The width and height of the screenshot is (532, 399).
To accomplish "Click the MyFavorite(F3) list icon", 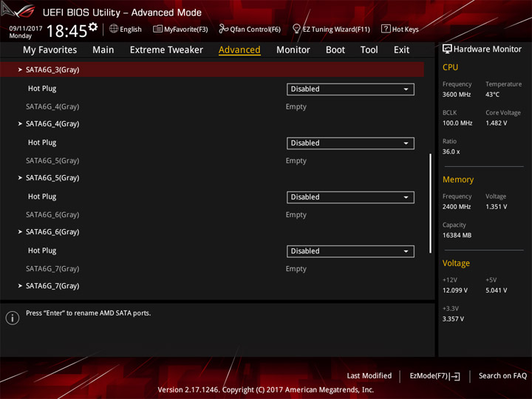I will (157, 29).
